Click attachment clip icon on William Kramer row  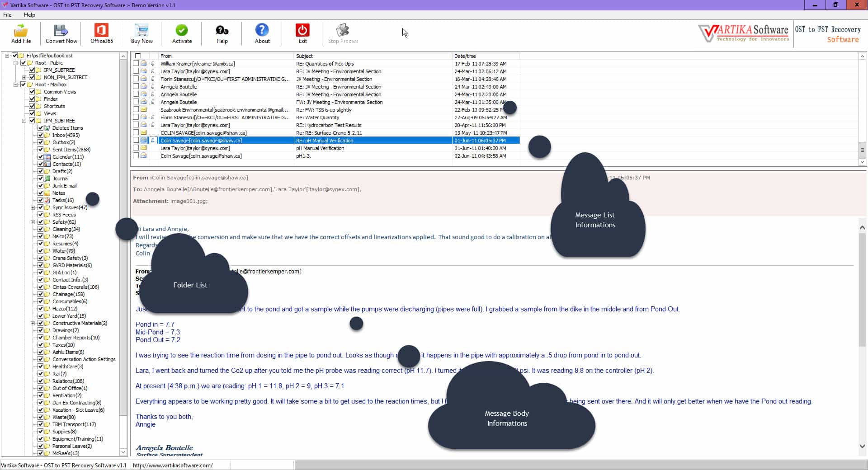coord(153,64)
